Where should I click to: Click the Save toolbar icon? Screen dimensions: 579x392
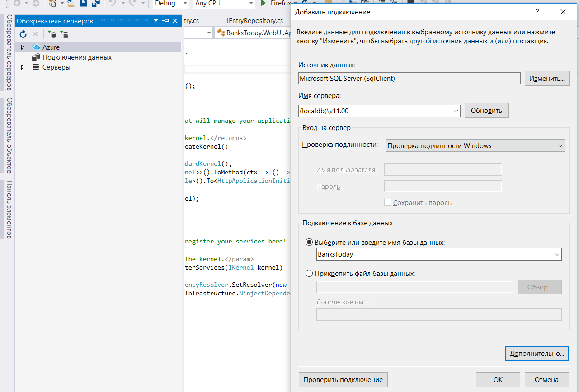tap(84, 4)
